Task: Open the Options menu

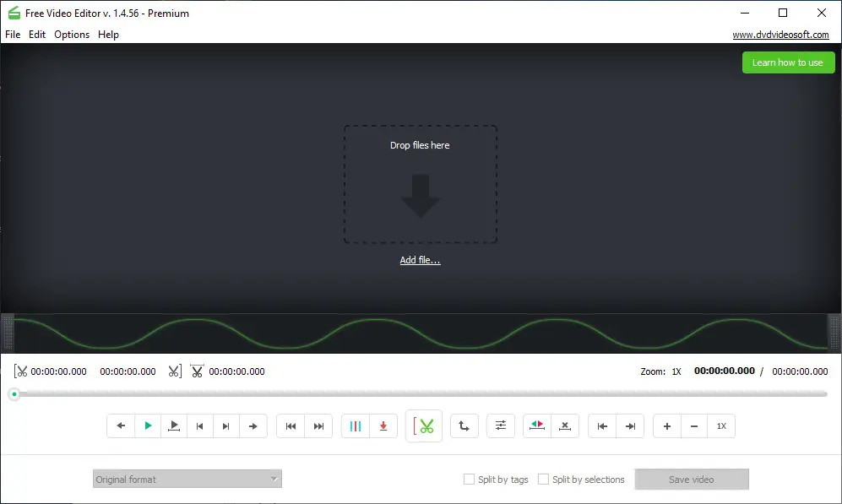Action: coord(72,35)
